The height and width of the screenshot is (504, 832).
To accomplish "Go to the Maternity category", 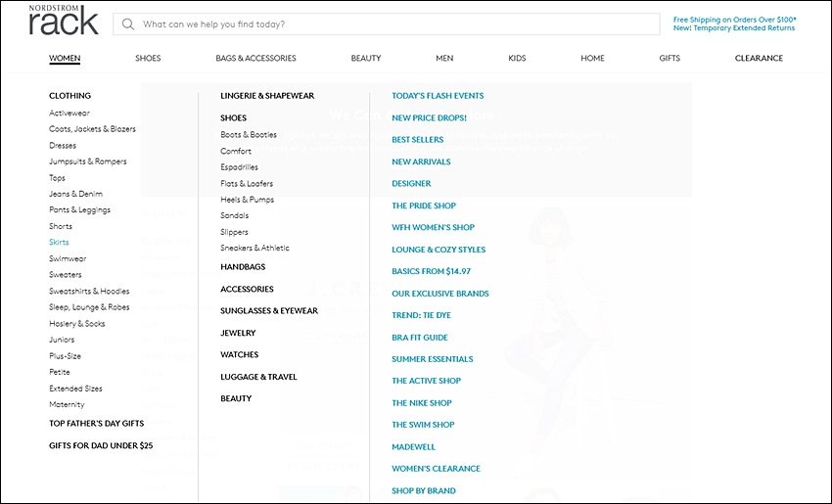I will (x=67, y=404).
